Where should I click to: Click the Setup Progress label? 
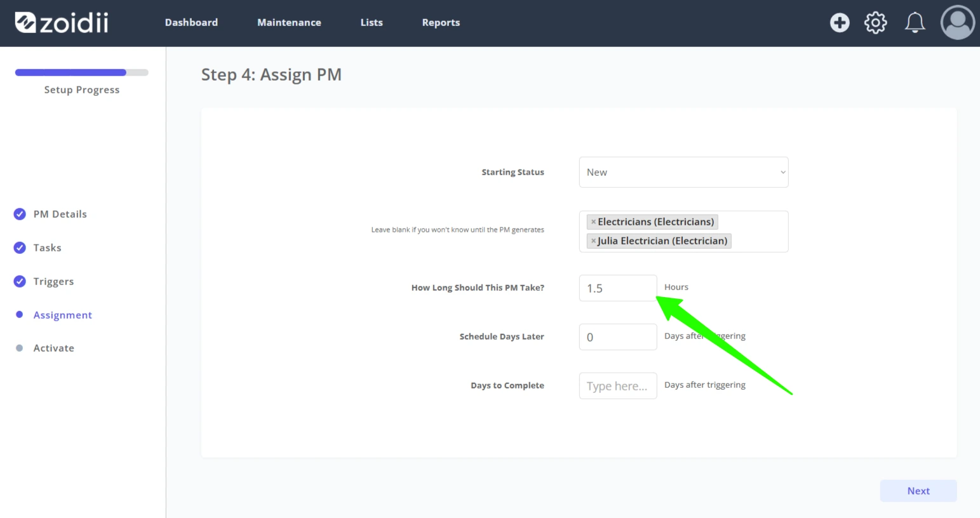82,90
